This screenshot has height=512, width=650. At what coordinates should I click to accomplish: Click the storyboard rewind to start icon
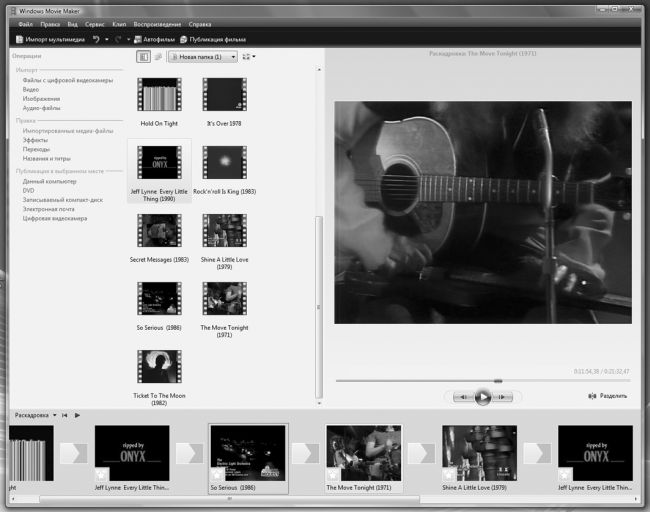click(64, 415)
